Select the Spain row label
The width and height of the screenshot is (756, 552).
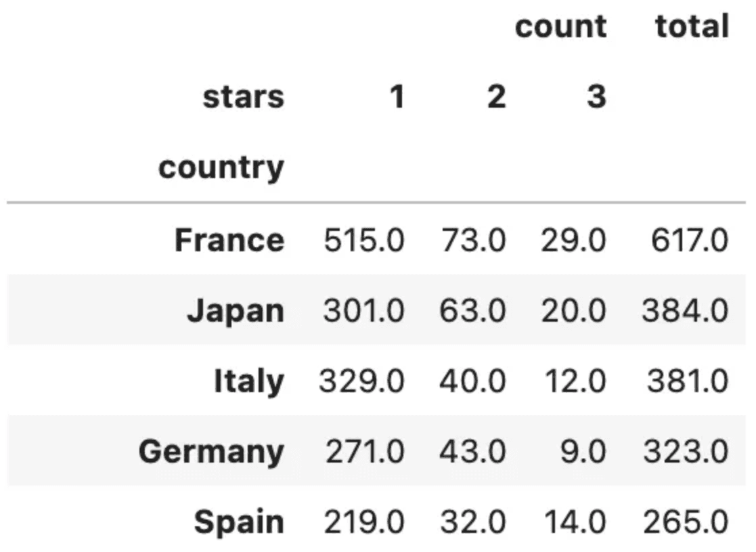coord(239,523)
